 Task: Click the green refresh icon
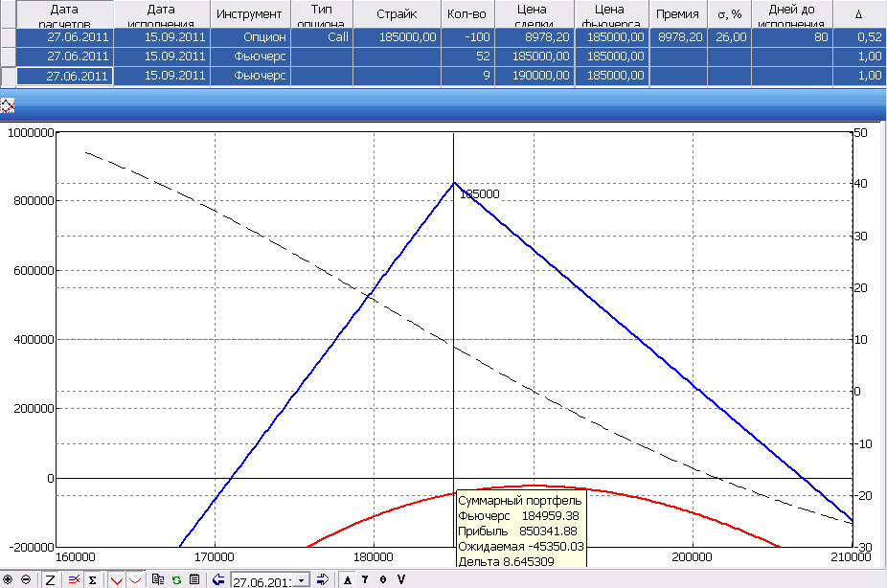coord(176,579)
